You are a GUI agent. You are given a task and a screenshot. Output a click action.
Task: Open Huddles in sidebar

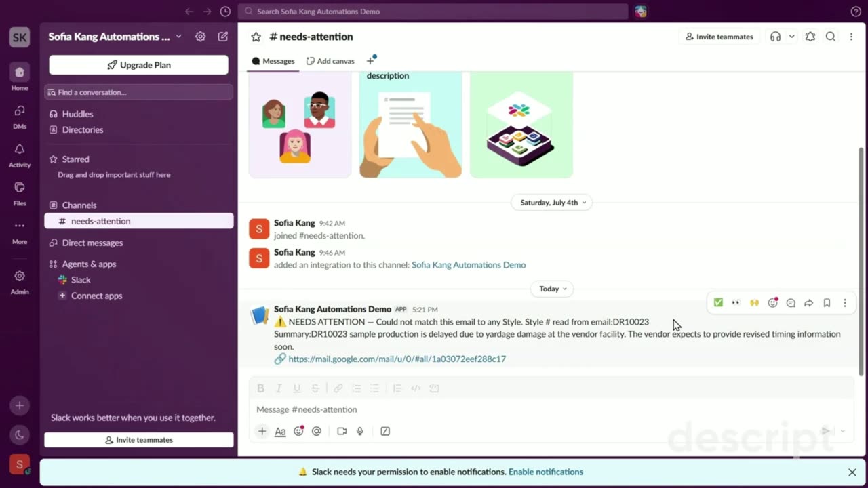click(x=139, y=114)
